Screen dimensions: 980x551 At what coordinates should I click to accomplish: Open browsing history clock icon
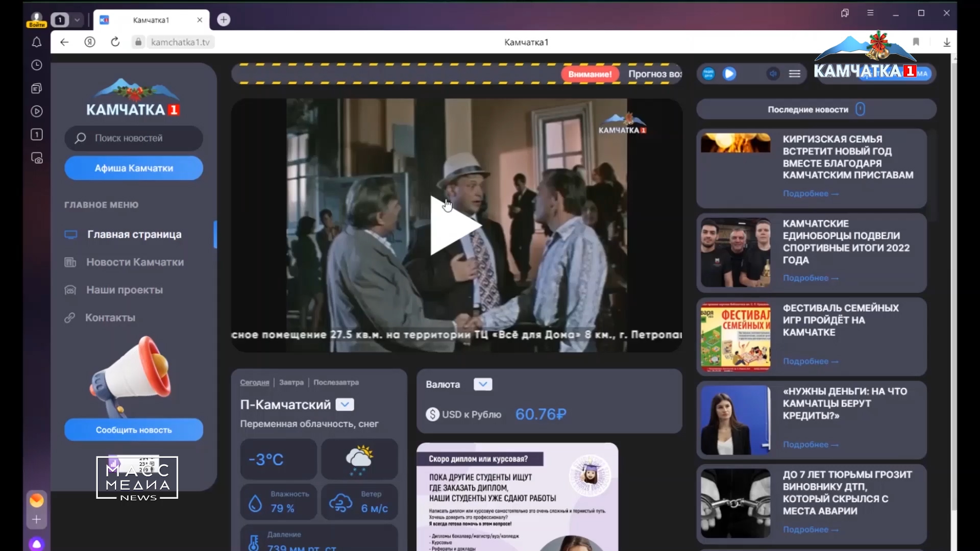(37, 65)
